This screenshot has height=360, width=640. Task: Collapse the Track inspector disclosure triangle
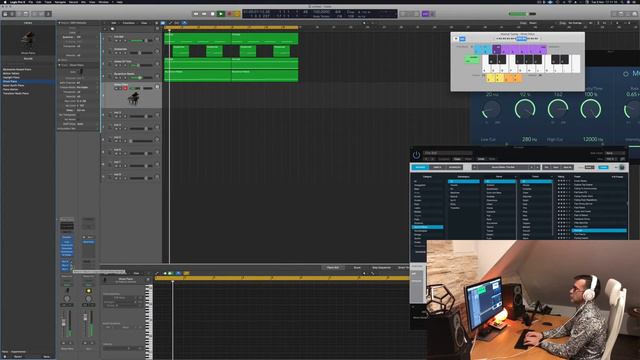[59, 65]
